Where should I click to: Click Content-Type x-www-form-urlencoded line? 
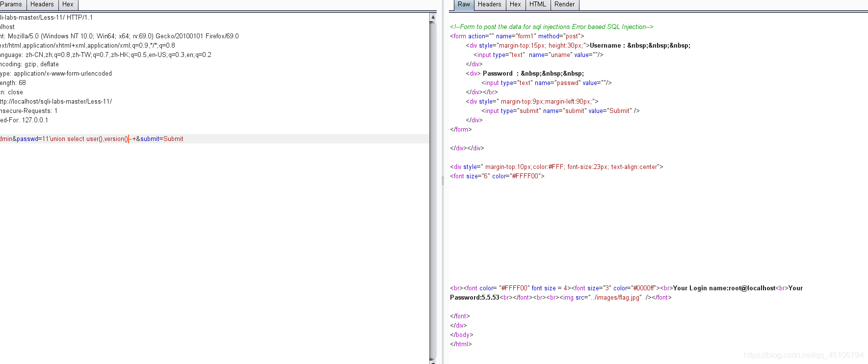(x=56, y=74)
